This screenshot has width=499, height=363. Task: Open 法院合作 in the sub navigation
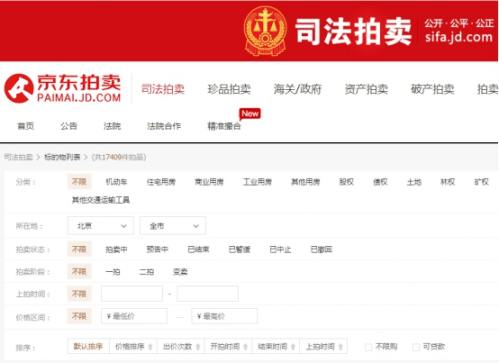164,126
